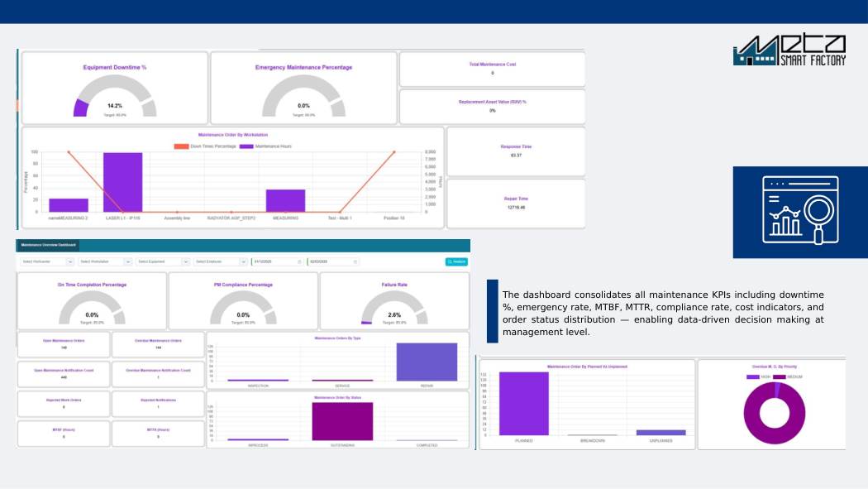This screenshot has width=868, height=489.
Task: Click the Maintenance Order By Workstation chart title
Action: (233, 135)
